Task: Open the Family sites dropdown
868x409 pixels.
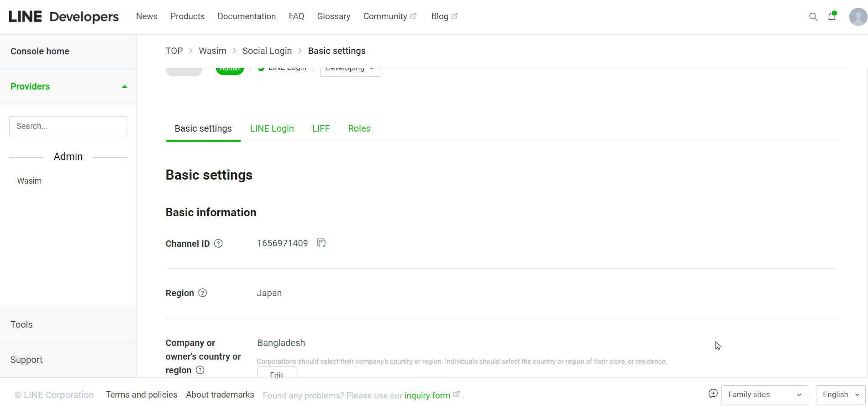Action: point(764,395)
